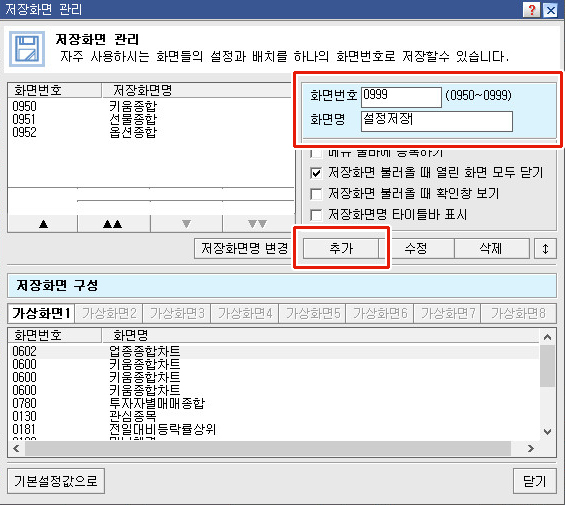Click the 수정 button
The image size is (565, 505).
coord(416,248)
